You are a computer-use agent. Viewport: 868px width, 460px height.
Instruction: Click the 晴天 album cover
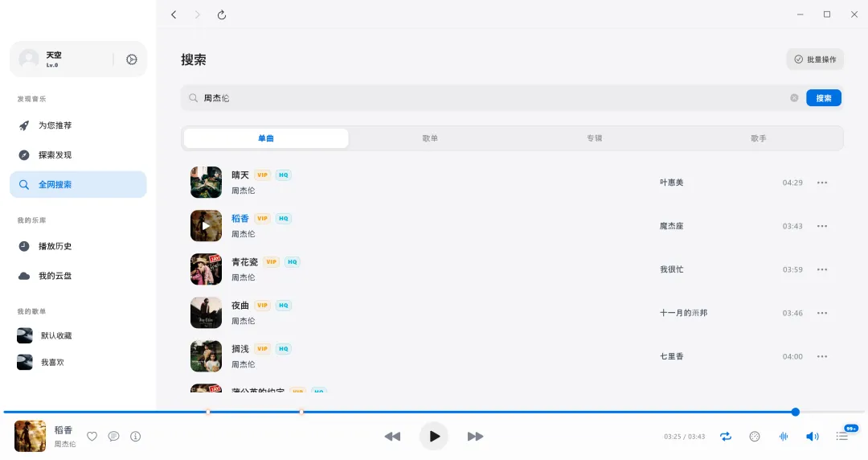[206, 183]
